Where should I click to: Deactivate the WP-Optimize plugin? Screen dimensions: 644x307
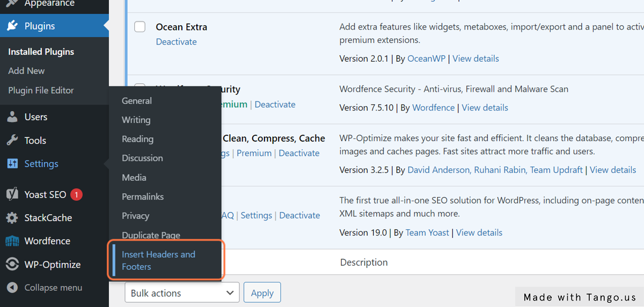click(299, 153)
